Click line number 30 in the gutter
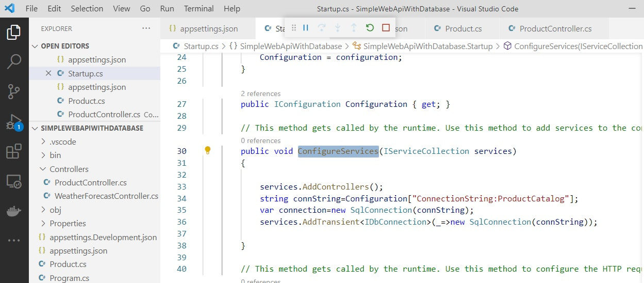Image resolution: width=644 pixels, height=283 pixels. pos(181,151)
